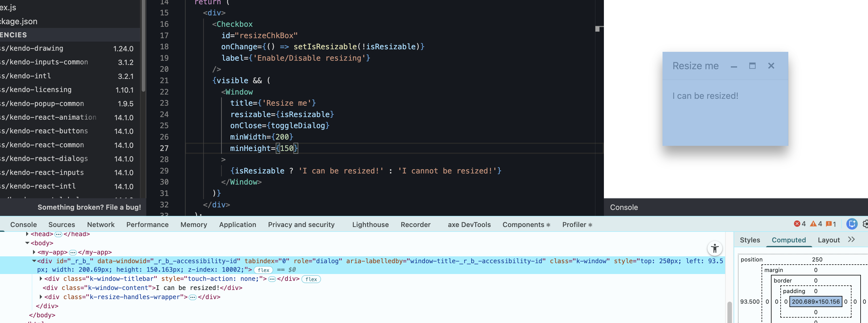Show more sidebar tabs chevron
This screenshot has width=868, height=323.
[x=851, y=240]
